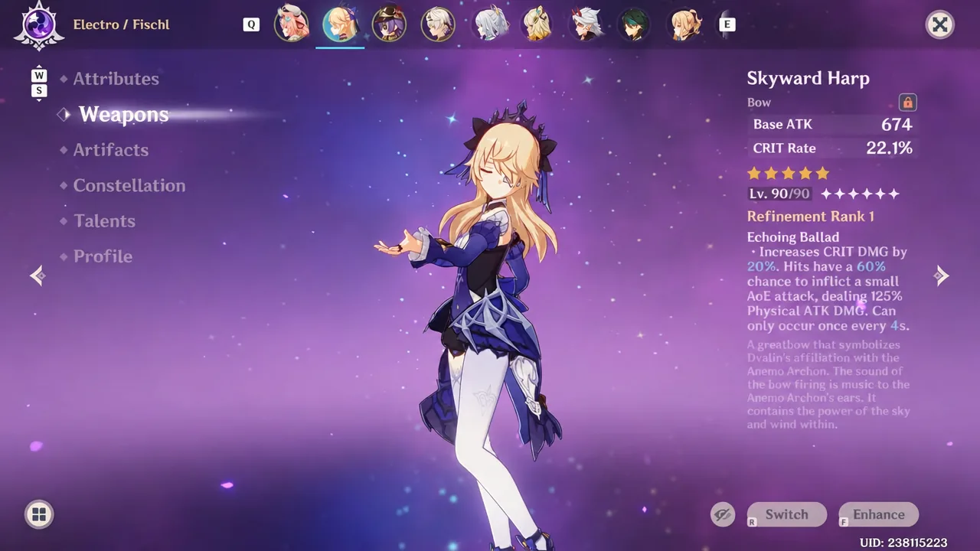Image resolution: width=980 pixels, height=551 pixels.
Task: Select the blonde ponytail character portrait
Action: [x=685, y=24]
